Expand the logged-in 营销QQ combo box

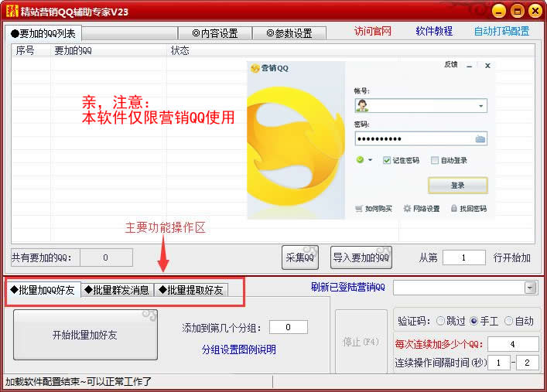530,288
